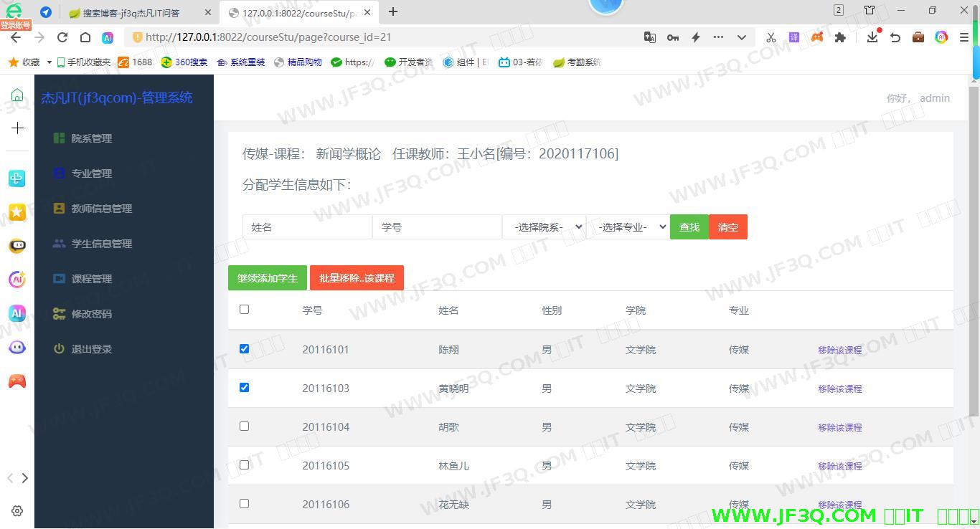Click the green 继续添加学生 button
980x529 pixels.
point(267,278)
